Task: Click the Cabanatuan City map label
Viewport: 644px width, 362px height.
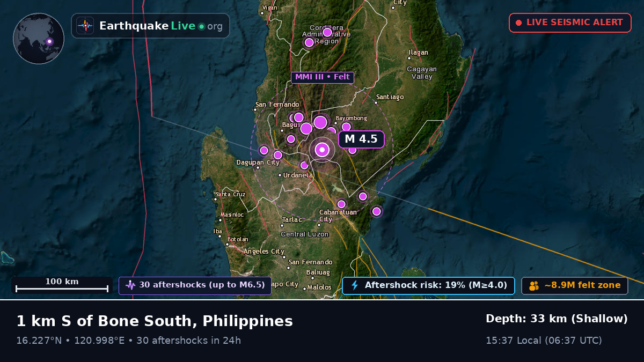Action: 338,216
